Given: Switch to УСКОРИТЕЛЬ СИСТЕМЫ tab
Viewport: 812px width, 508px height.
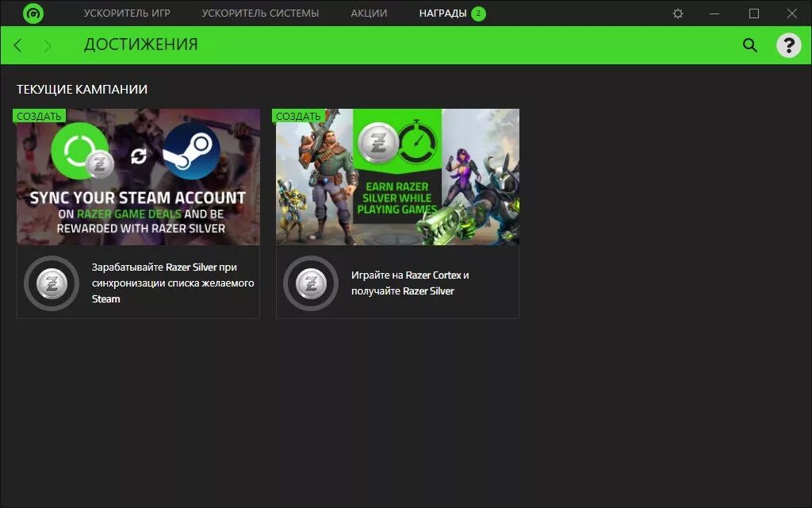Looking at the screenshot, I should (x=260, y=13).
